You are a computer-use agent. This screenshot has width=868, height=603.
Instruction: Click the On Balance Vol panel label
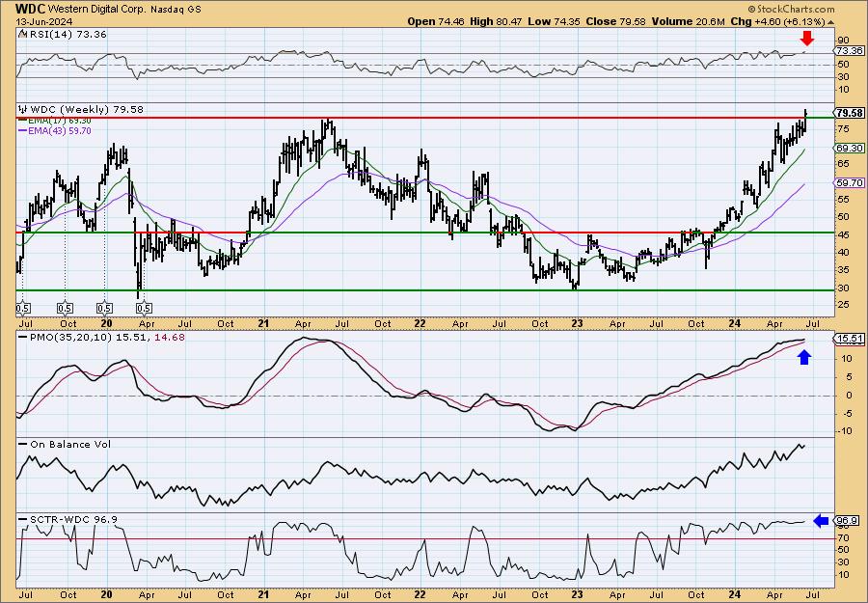click(70, 444)
